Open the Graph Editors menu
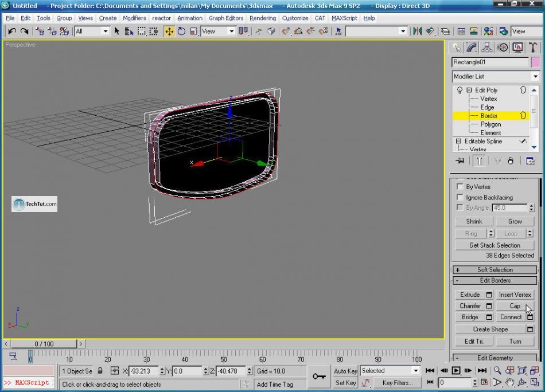Image resolution: width=545 pixels, height=392 pixels. pyautogui.click(x=226, y=18)
